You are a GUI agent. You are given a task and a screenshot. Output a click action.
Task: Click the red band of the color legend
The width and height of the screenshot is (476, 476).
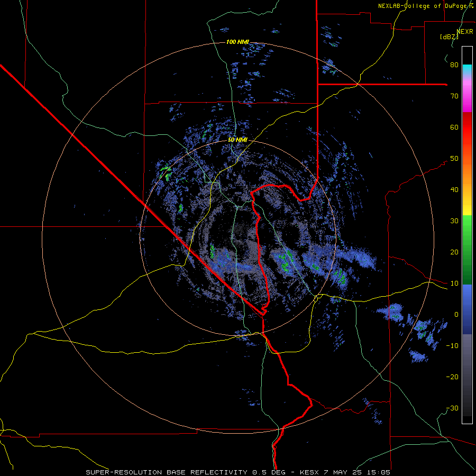click(x=467, y=127)
